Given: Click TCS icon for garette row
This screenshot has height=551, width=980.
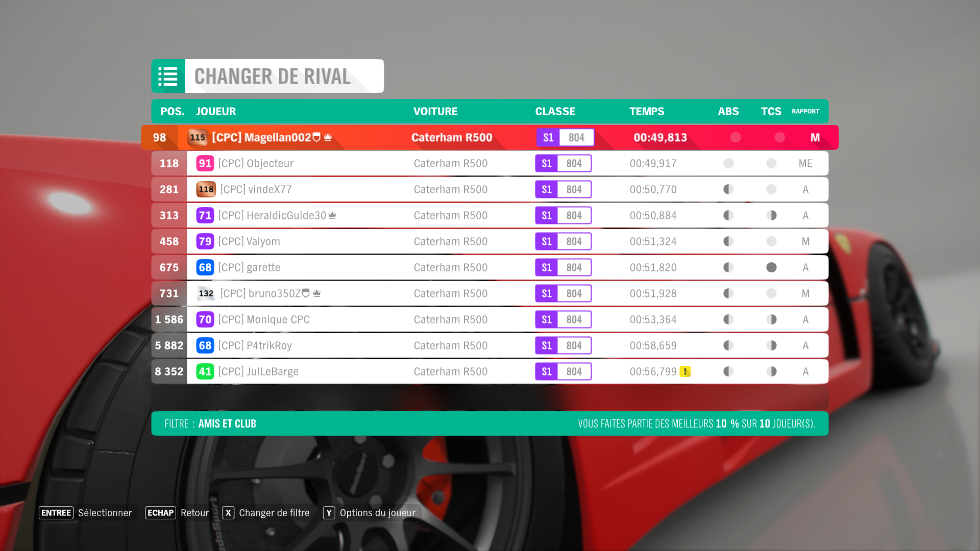Looking at the screenshot, I should coord(770,267).
